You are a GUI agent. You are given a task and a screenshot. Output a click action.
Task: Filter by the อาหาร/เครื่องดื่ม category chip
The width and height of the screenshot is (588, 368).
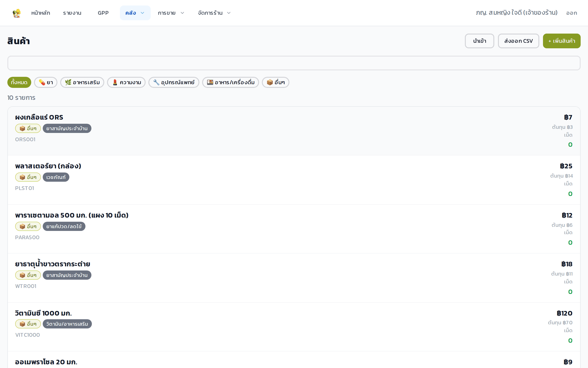point(231,82)
